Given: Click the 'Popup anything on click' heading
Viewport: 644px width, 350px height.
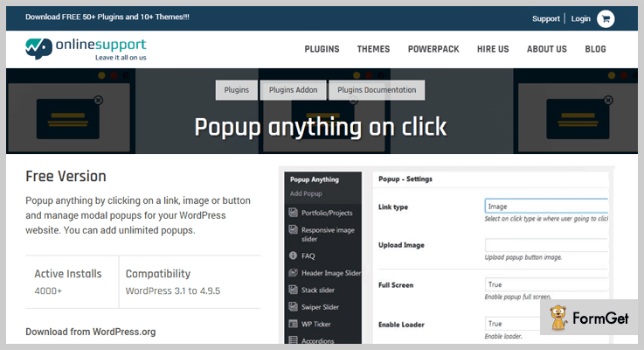Looking at the screenshot, I should click(321, 127).
